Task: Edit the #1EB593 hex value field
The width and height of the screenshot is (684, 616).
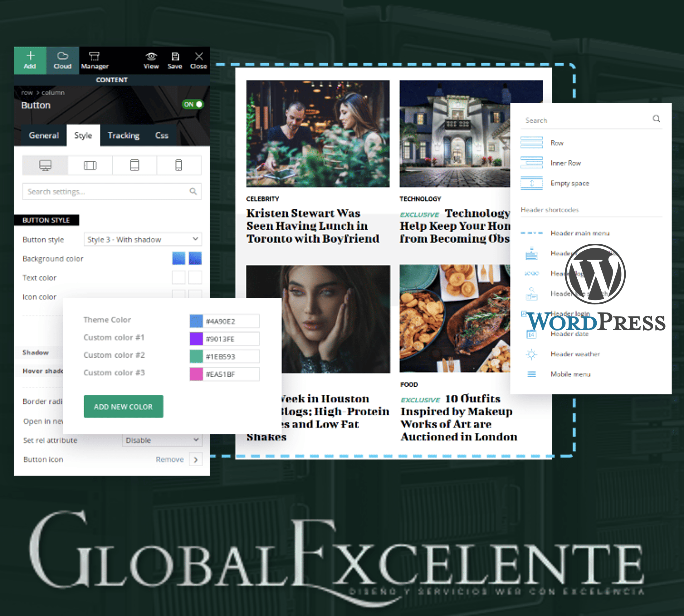Action: coord(231,356)
